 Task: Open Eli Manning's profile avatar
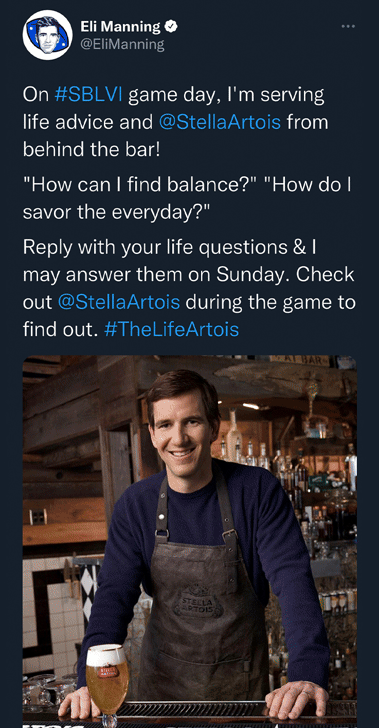pos(47,35)
